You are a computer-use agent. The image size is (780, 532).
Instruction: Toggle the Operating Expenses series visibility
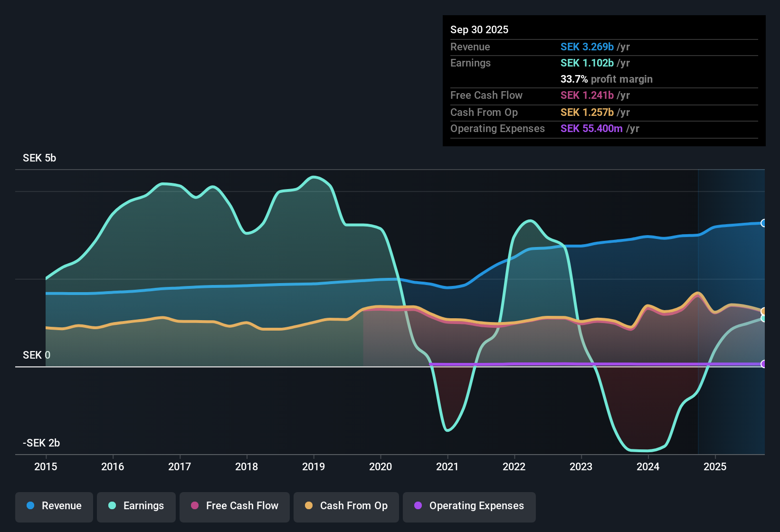pyautogui.click(x=469, y=506)
